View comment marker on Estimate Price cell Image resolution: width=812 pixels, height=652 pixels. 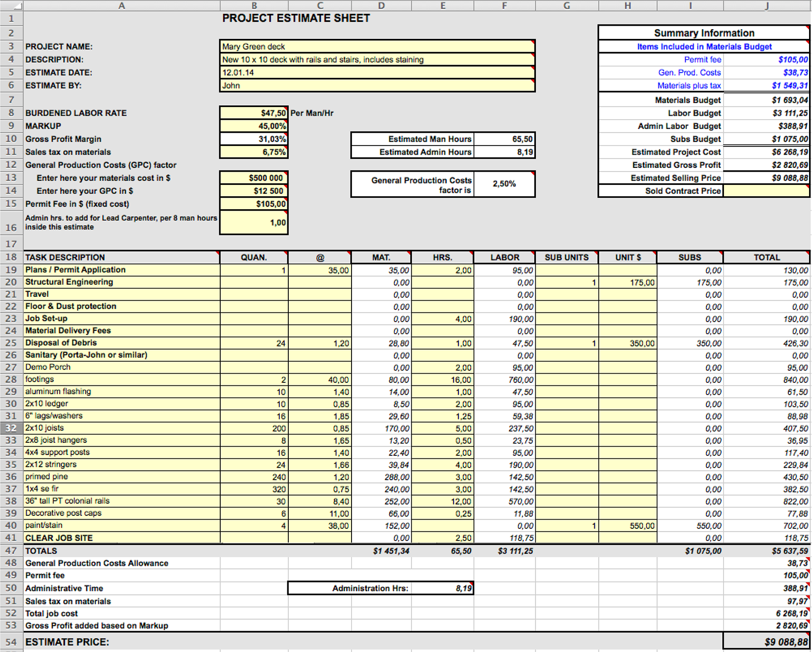click(807, 635)
